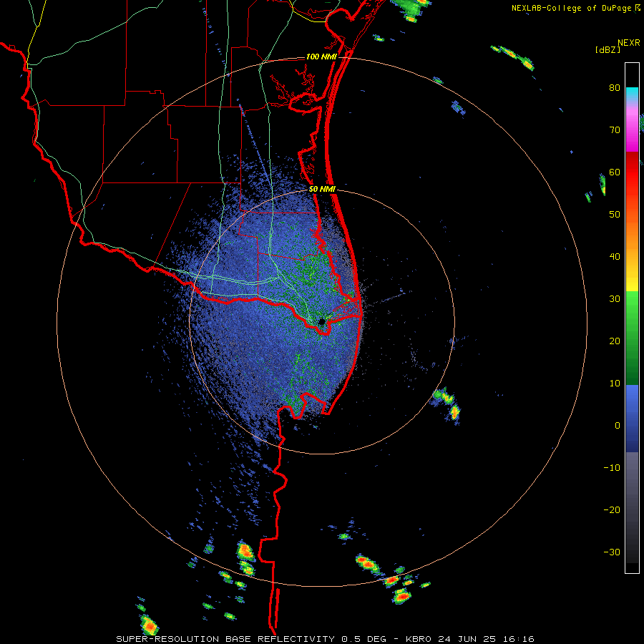Click the vertical reflectivity color bar
This screenshot has width=644, height=644.
point(632,318)
